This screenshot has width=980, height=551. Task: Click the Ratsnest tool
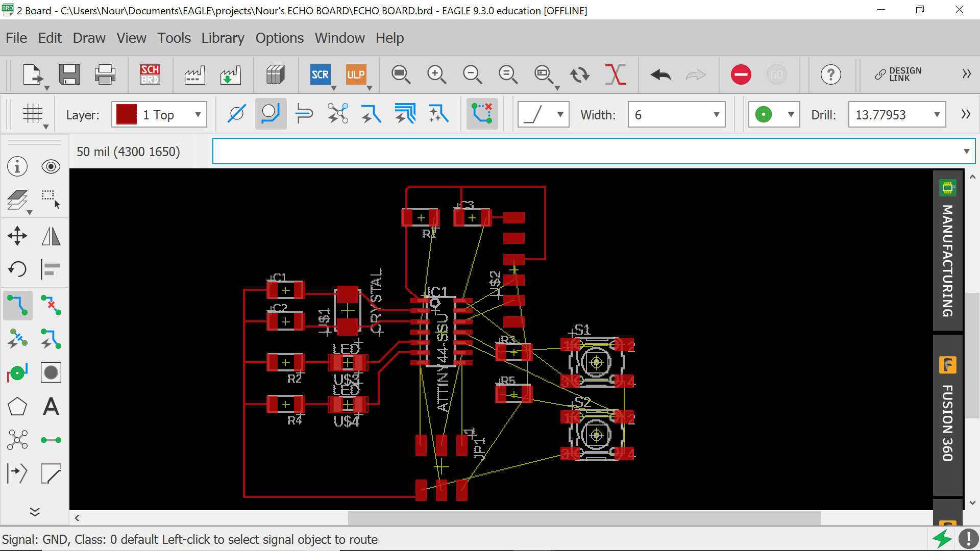(x=18, y=440)
